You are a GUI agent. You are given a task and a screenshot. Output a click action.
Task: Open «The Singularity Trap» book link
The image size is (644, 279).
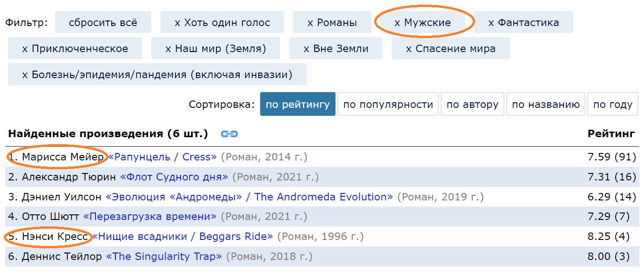pyautogui.click(x=164, y=257)
